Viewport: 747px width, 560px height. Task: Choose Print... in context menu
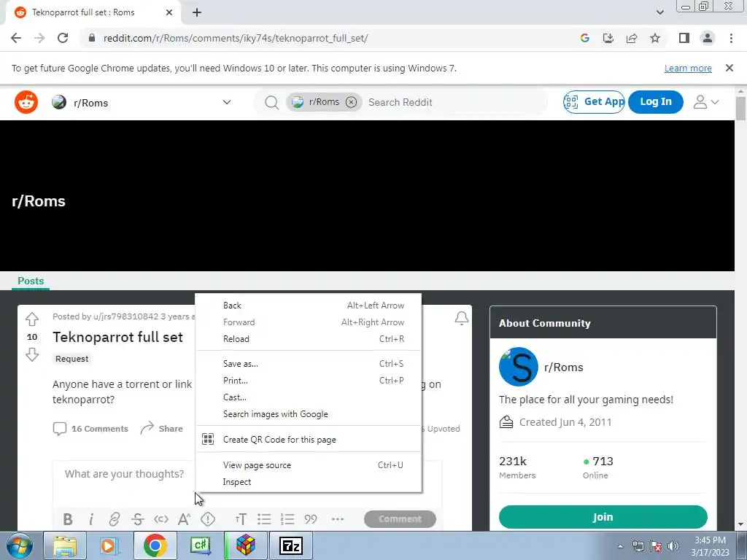pos(309,381)
